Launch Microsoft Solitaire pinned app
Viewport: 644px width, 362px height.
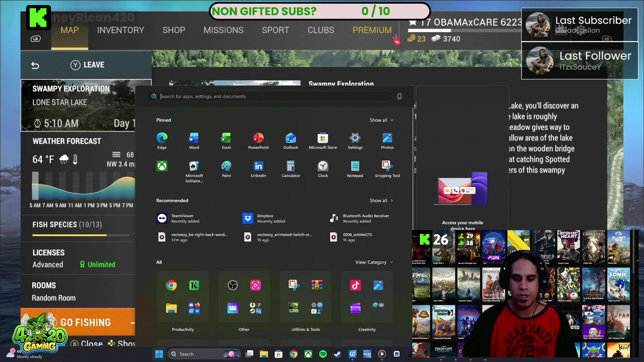[194, 171]
